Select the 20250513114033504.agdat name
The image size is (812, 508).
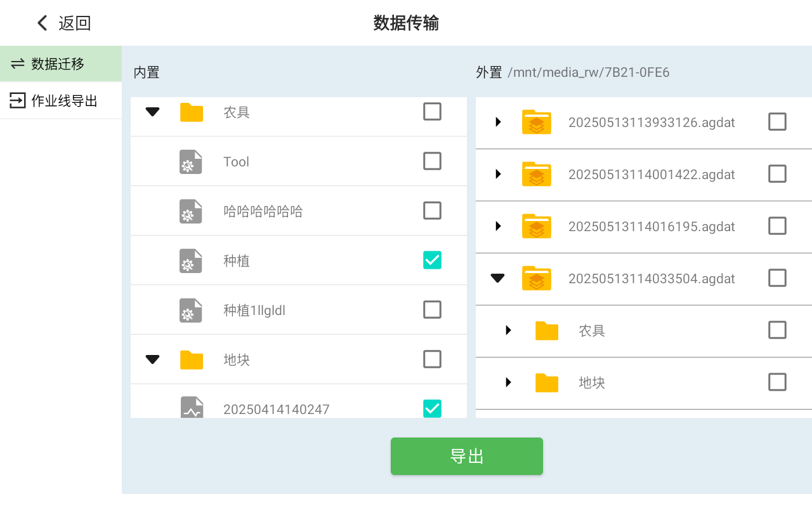[x=652, y=279]
